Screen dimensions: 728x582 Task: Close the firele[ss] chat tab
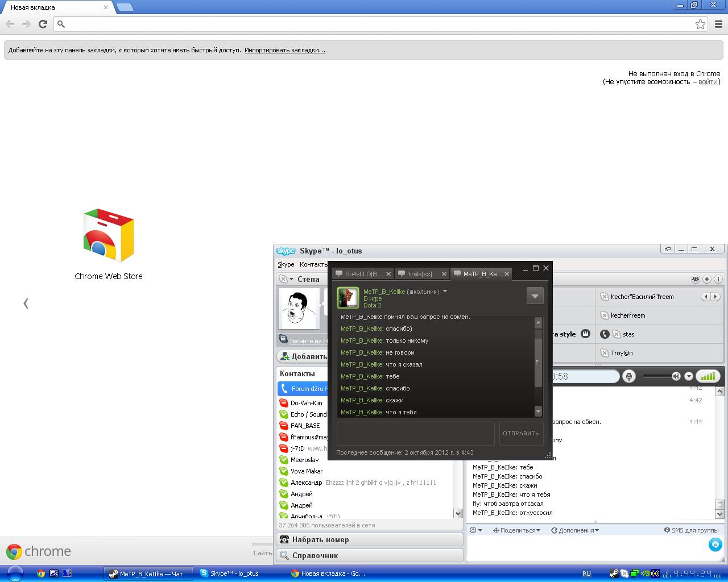coord(444,274)
